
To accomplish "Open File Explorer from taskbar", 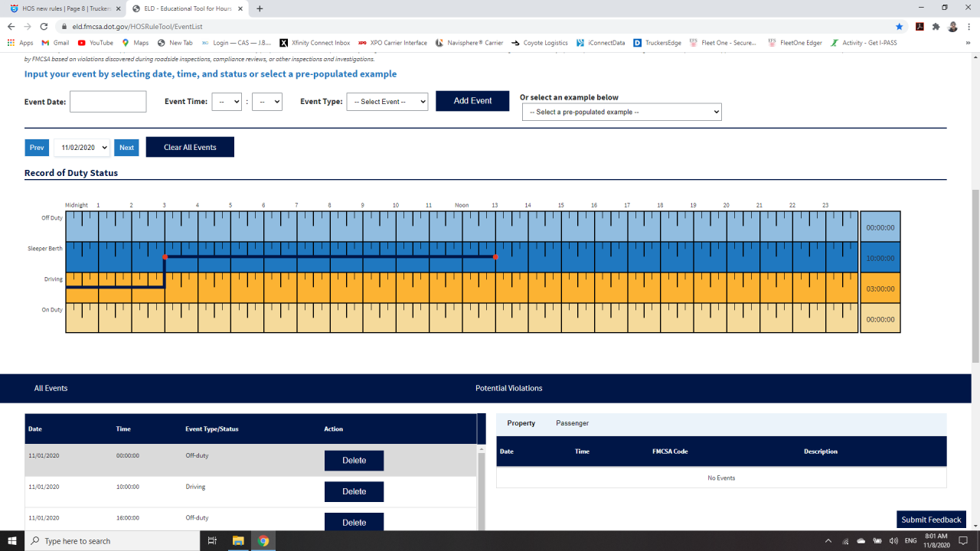I will point(237,540).
